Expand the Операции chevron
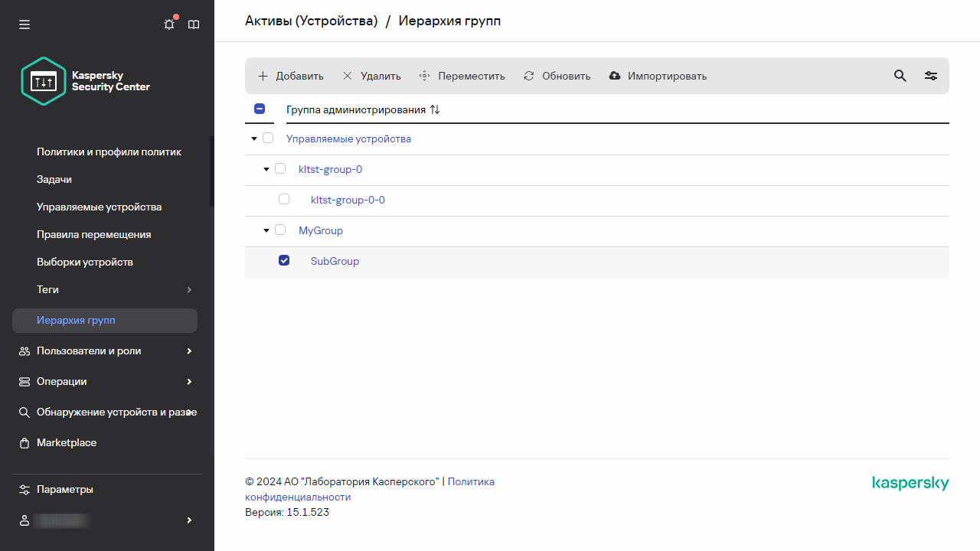Image resolution: width=980 pixels, height=551 pixels. point(189,382)
